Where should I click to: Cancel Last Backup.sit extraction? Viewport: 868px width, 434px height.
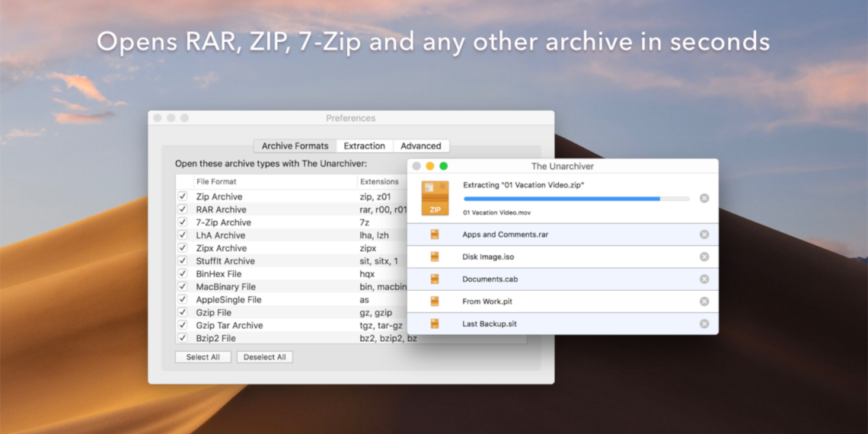click(704, 324)
